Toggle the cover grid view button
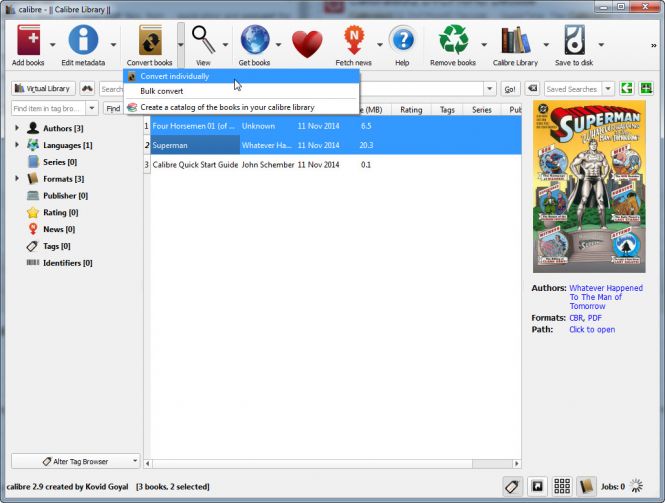 click(562, 486)
